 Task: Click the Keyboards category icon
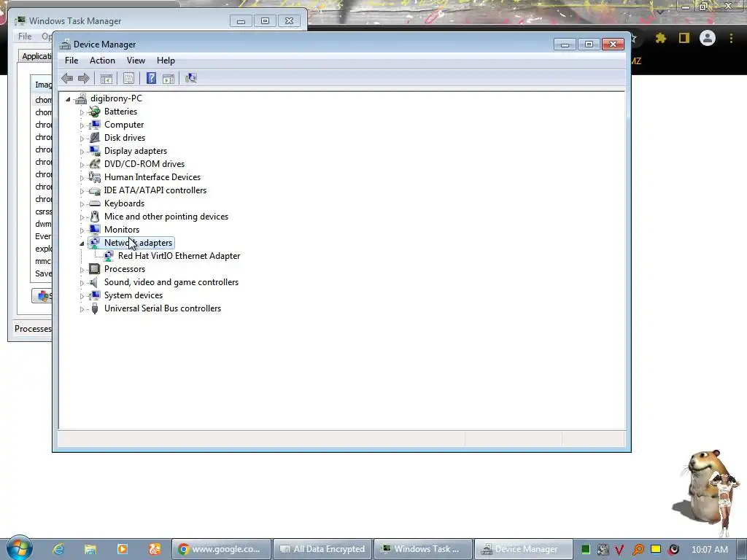tap(95, 203)
